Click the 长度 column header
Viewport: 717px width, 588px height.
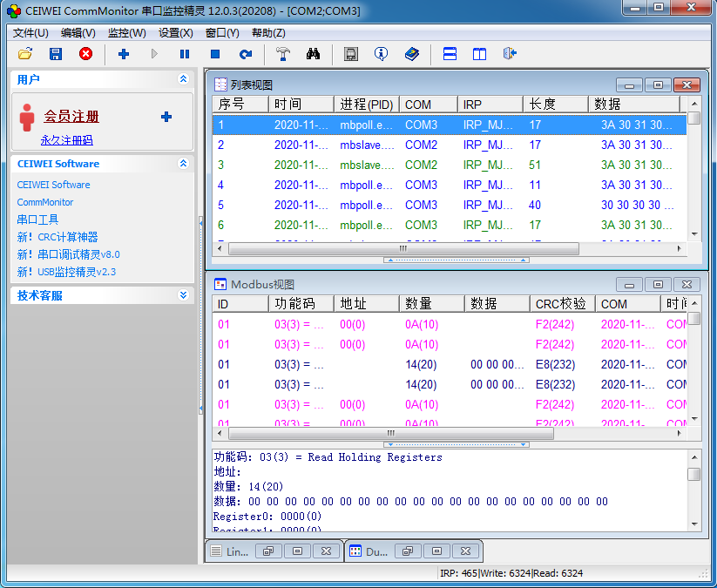tap(556, 105)
